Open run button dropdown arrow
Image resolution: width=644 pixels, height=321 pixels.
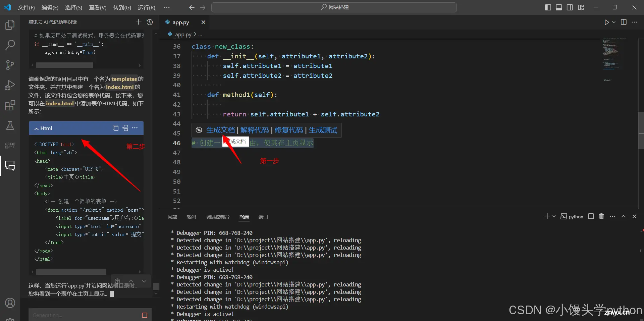click(x=614, y=22)
